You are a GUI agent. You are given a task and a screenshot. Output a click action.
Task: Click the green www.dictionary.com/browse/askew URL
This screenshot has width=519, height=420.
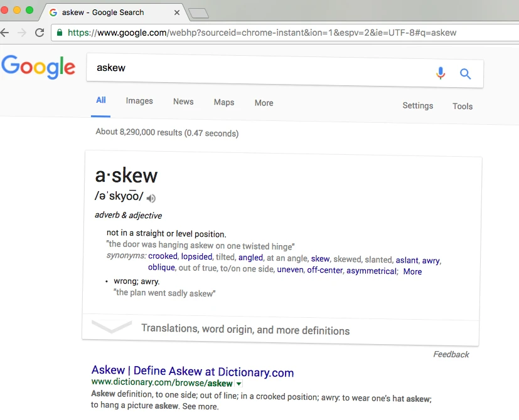(162, 382)
